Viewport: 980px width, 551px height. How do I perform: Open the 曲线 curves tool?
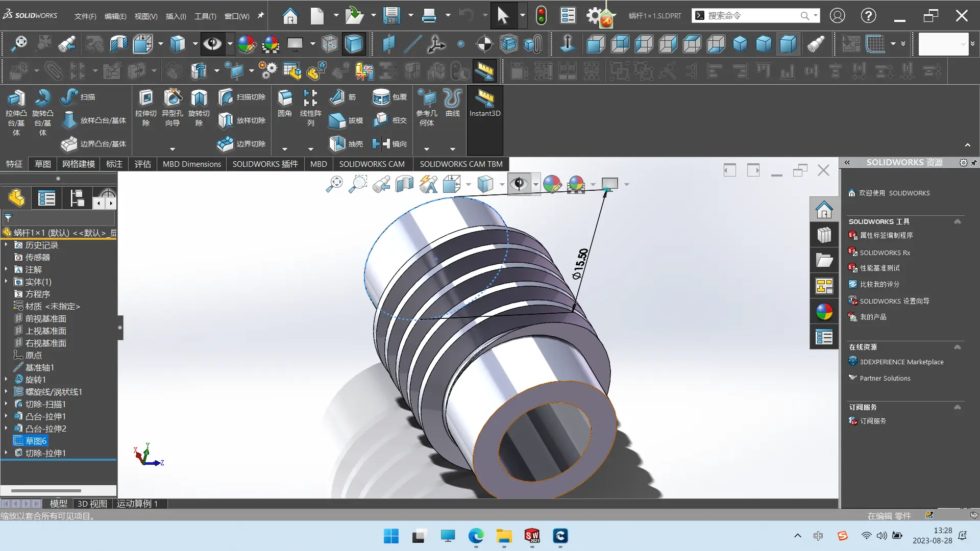click(453, 103)
